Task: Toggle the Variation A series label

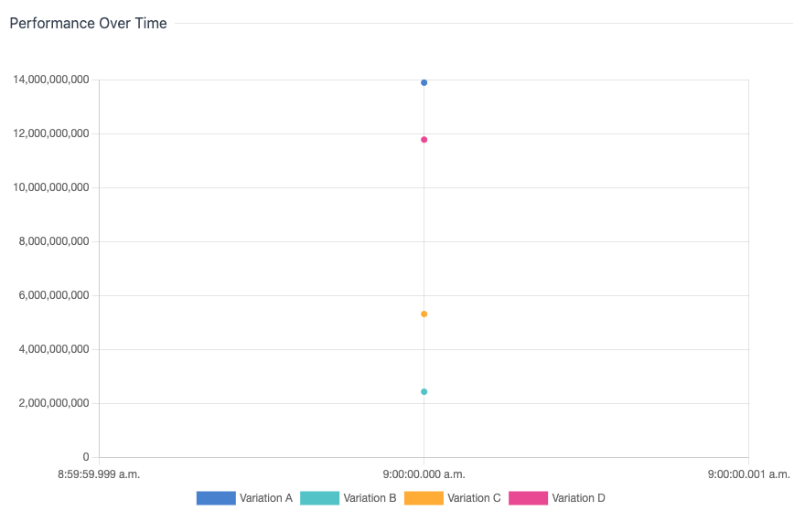Action: 266,498
